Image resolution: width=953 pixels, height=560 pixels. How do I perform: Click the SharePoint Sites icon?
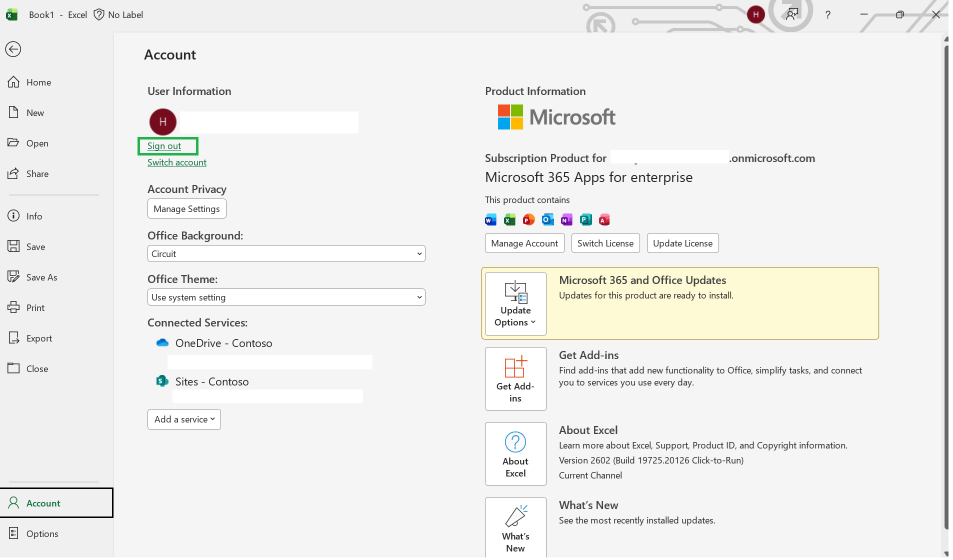tap(162, 381)
